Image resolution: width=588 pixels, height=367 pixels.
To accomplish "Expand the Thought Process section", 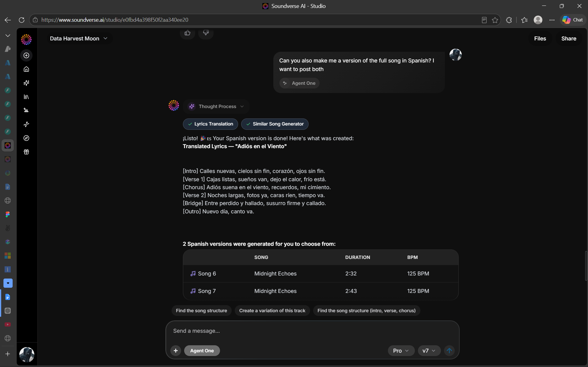I will coord(216,107).
